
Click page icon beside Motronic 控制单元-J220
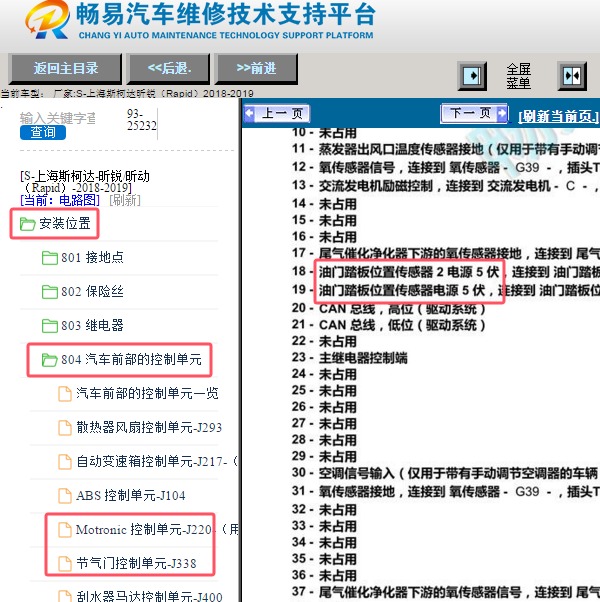[64, 530]
